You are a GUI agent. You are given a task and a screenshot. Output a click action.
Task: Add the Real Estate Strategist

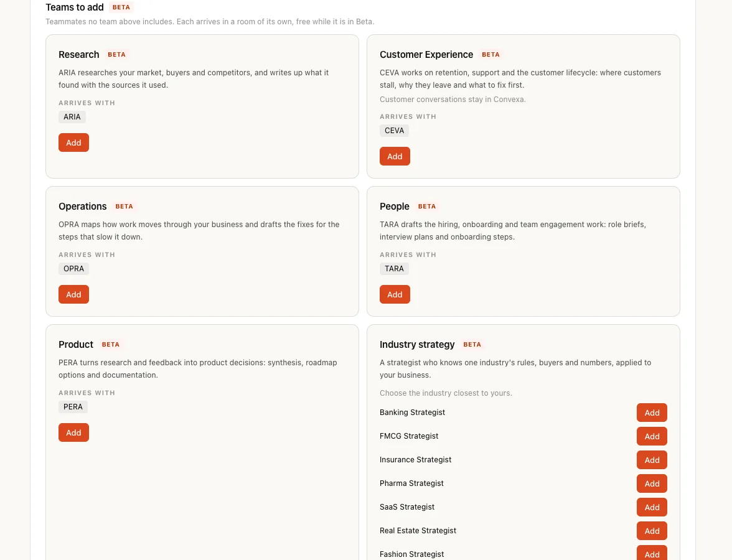pyautogui.click(x=652, y=531)
